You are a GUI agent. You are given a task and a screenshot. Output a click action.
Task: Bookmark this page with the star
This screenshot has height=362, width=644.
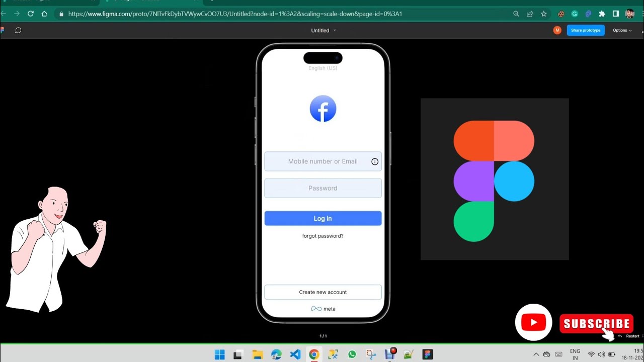(544, 14)
